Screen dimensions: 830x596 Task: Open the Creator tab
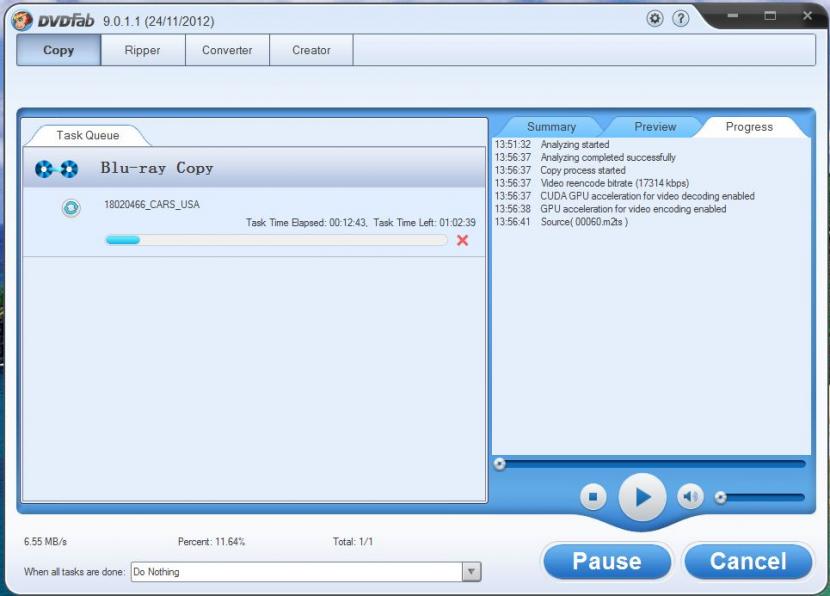click(x=311, y=50)
